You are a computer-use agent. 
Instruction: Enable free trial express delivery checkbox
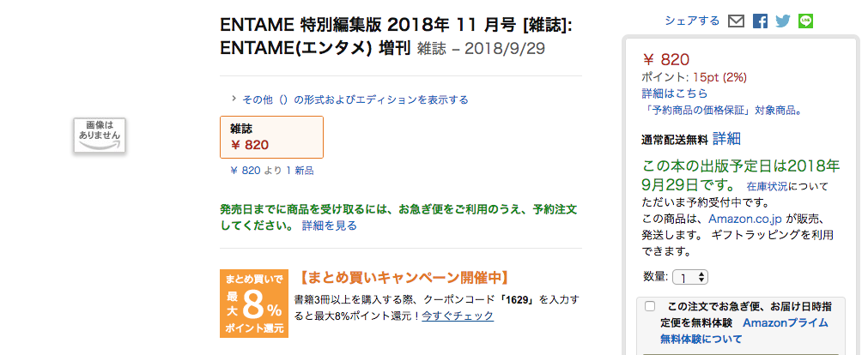pos(650,306)
